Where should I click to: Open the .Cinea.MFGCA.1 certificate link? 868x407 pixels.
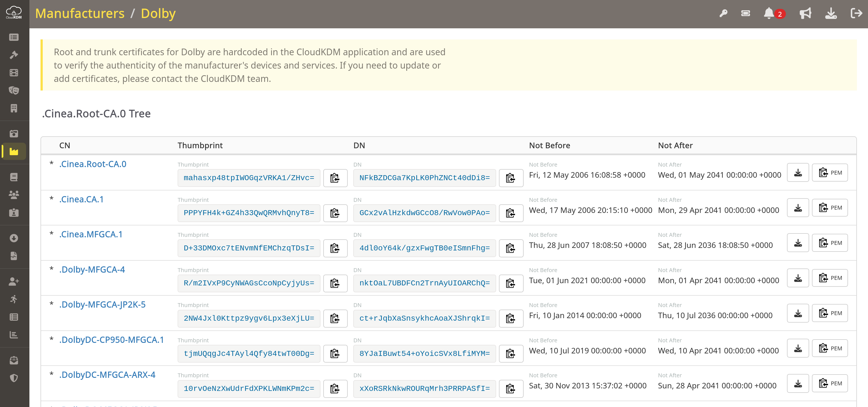(91, 234)
